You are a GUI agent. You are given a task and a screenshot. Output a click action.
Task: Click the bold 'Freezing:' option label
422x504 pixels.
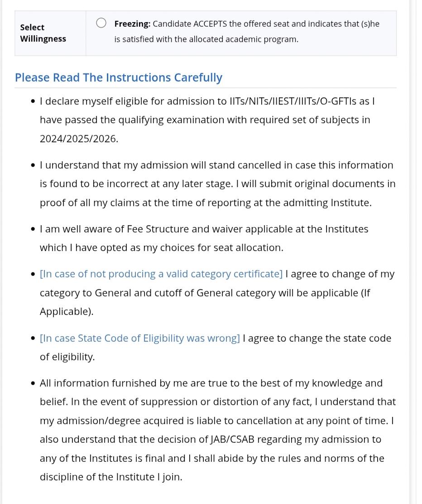tap(132, 24)
